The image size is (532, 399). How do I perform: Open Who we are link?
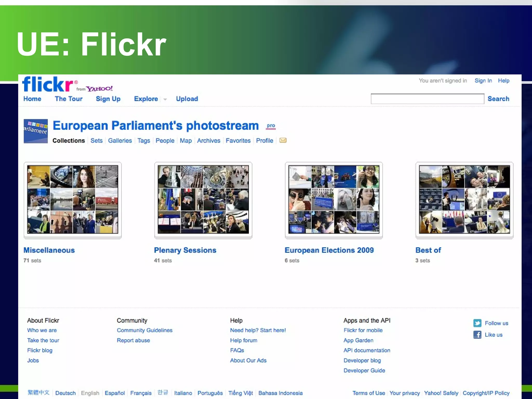click(42, 330)
